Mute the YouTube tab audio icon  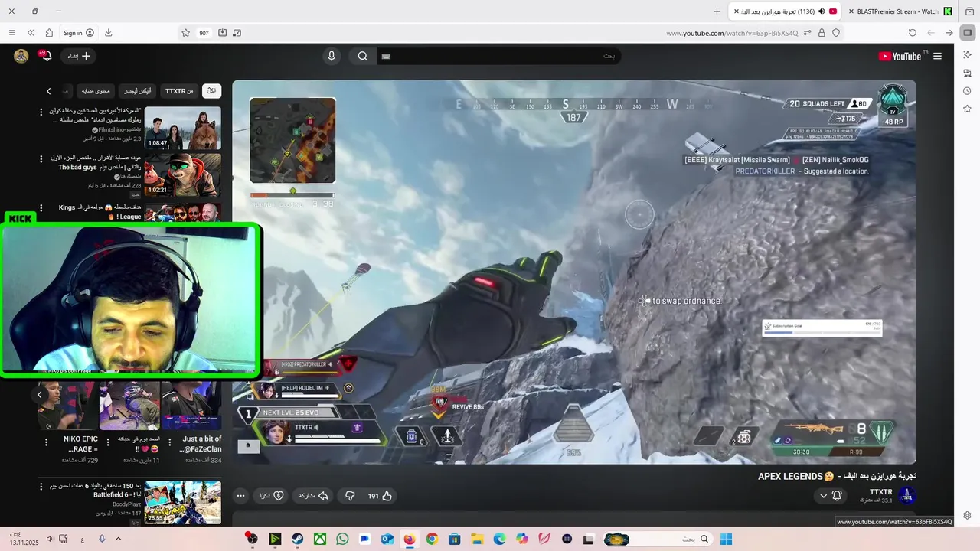[x=822, y=11]
